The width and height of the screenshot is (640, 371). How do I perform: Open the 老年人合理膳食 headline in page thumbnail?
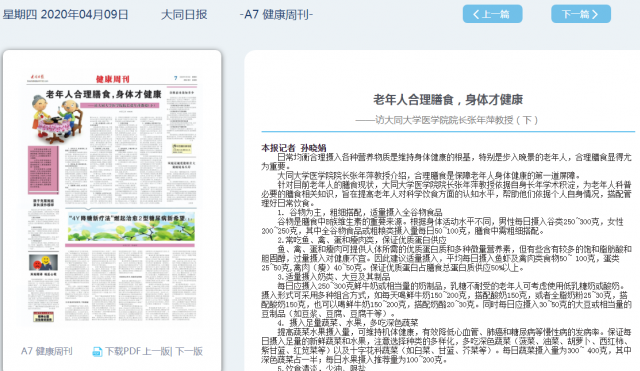click(103, 94)
